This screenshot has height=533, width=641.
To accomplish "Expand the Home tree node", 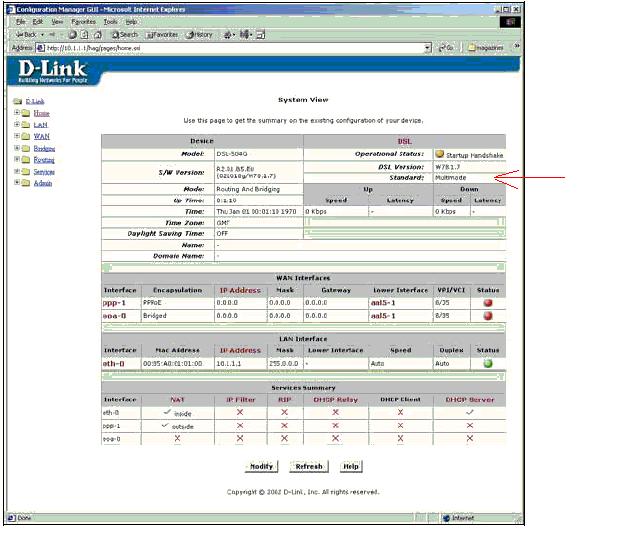I will (x=17, y=112).
